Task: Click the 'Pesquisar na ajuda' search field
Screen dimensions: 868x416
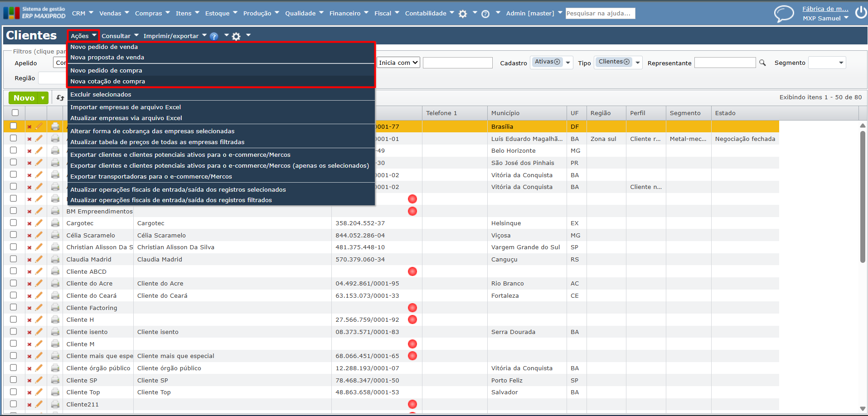Action: coord(600,14)
